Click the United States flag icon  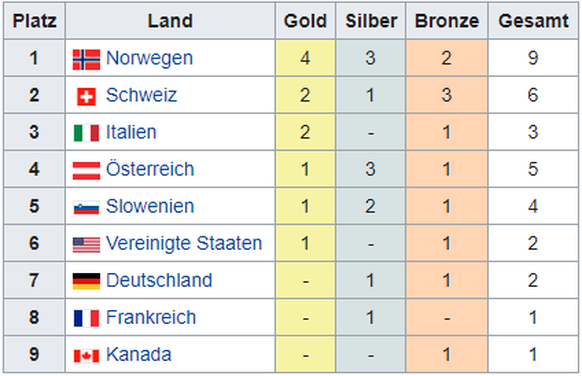tap(86, 245)
